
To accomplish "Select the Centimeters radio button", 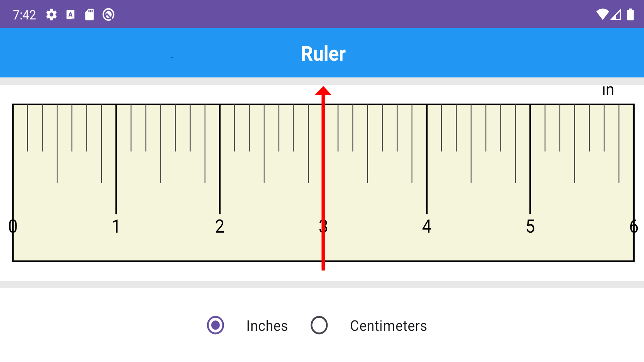I will (x=319, y=325).
